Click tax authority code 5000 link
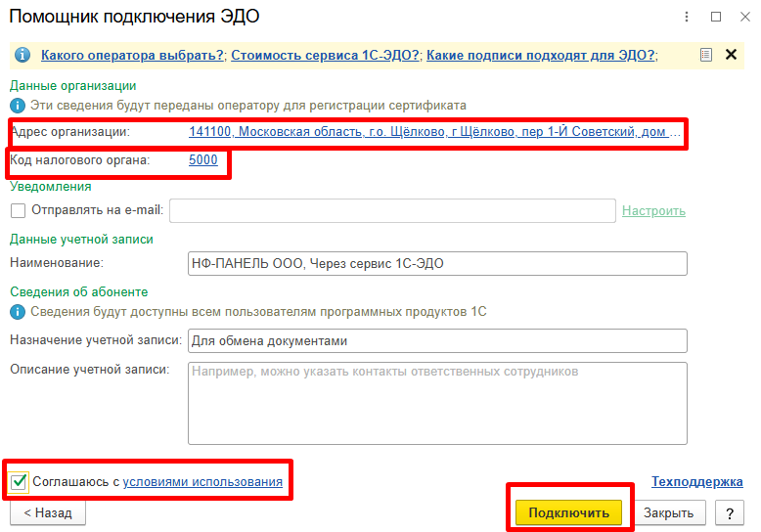The width and height of the screenshot is (761, 532). click(x=202, y=160)
